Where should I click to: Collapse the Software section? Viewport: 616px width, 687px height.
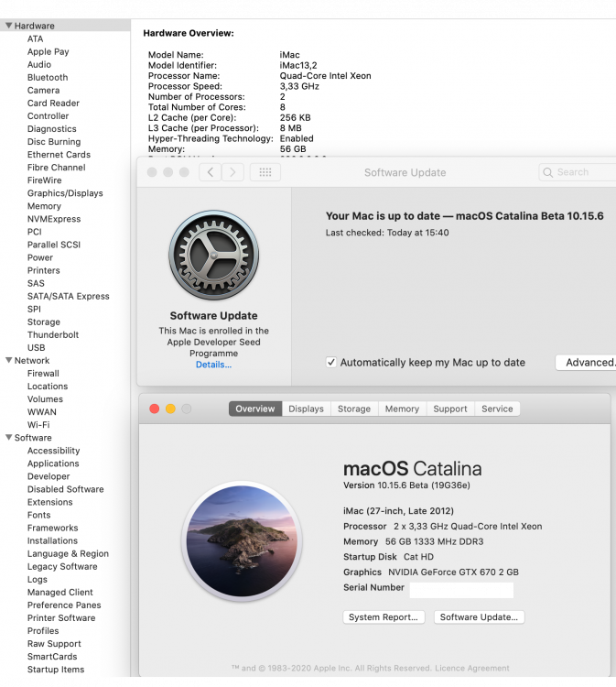[x=8, y=437]
